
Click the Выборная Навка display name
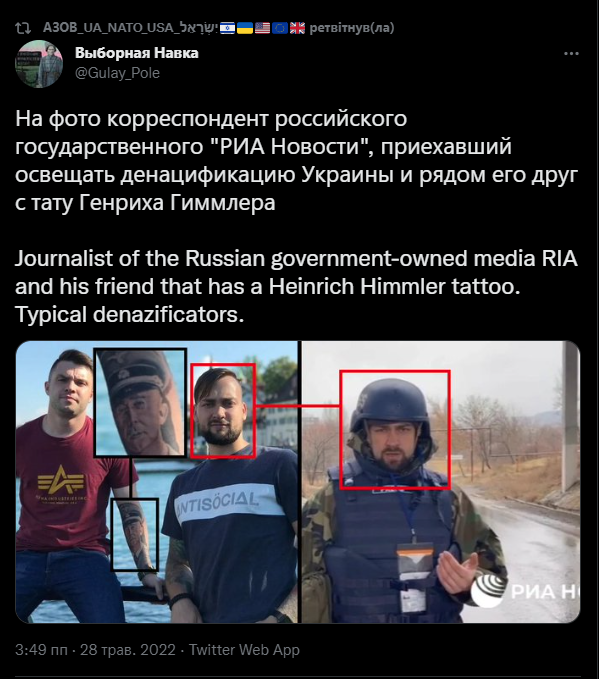click(x=136, y=53)
